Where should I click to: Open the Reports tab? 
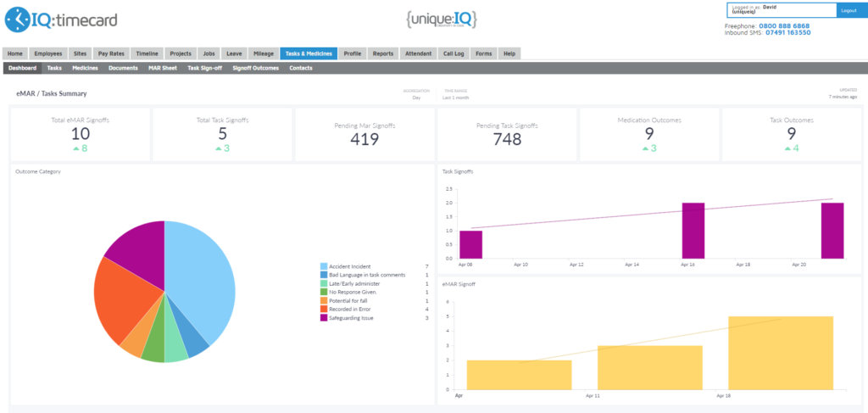(x=383, y=53)
